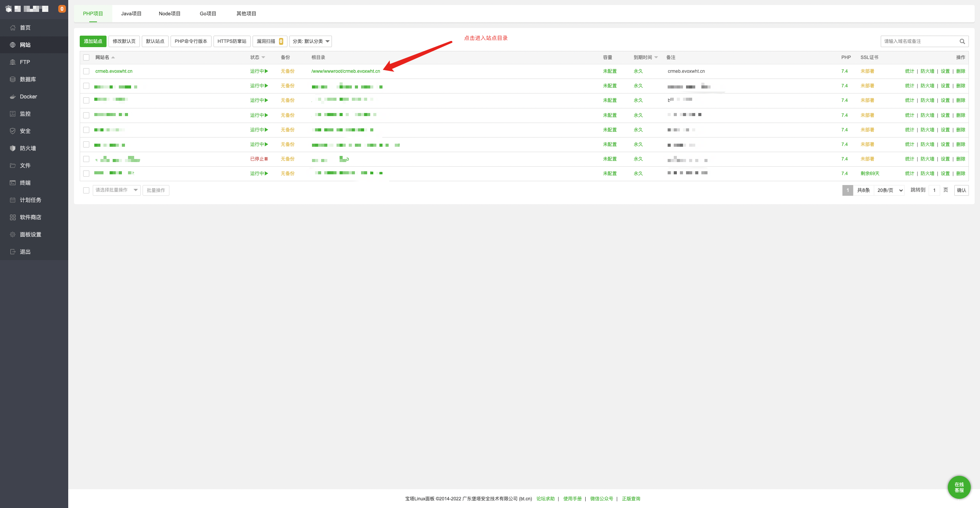The height and width of the screenshot is (508, 980).
Task: Toggle the select-all checkbox in table header
Action: click(86, 57)
